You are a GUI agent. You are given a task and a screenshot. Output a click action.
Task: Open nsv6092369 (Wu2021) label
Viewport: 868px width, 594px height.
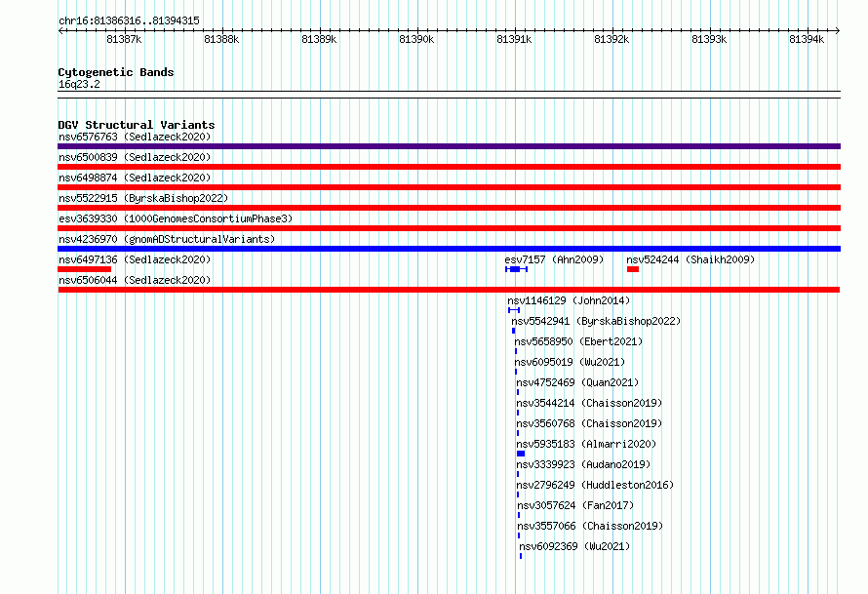click(x=574, y=546)
